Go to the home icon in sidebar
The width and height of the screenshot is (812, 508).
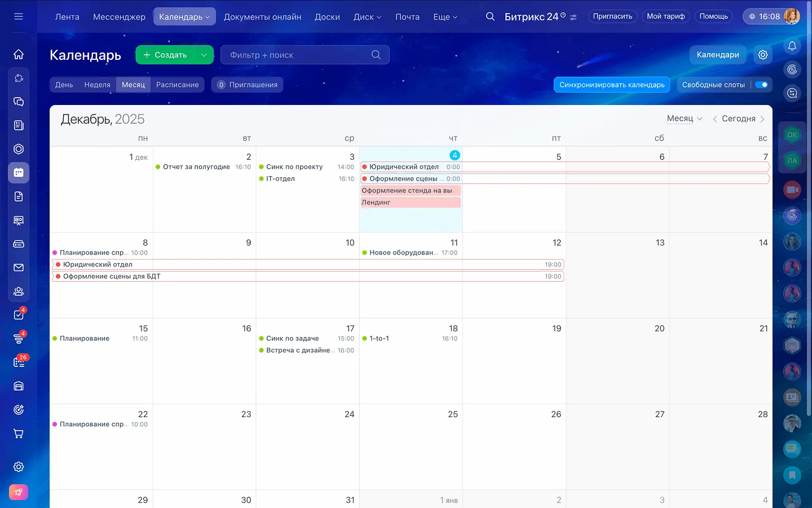[19, 54]
